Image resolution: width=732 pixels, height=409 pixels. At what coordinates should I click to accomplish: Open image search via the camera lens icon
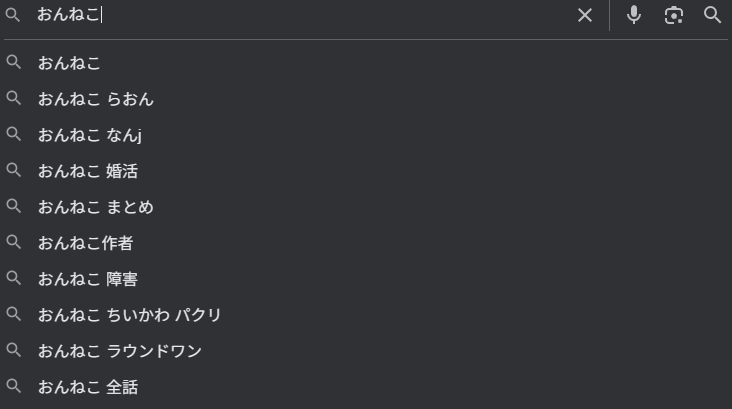coord(674,15)
